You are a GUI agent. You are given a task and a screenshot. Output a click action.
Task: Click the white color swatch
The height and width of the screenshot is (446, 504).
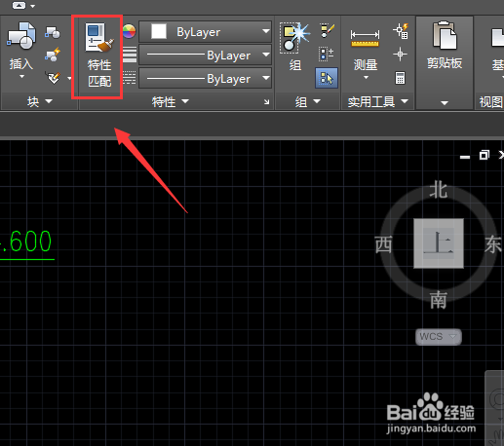point(159,32)
